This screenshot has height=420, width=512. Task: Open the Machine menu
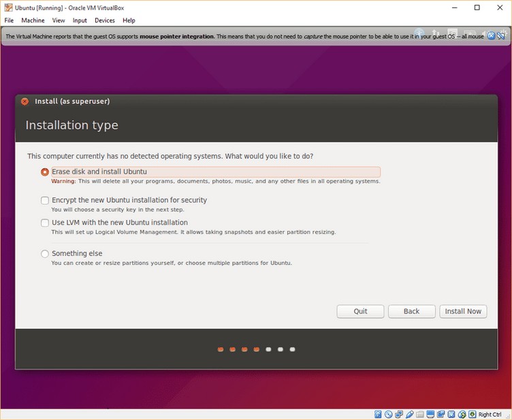pos(33,20)
